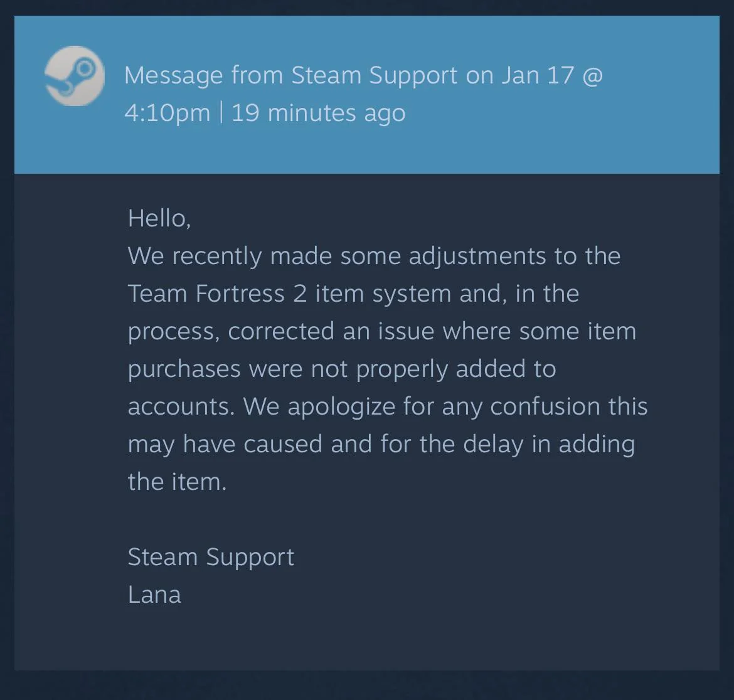734x700 pixels.
Task: Click the words "Team Fortress 2"
Action: click(x=217, y=294)
